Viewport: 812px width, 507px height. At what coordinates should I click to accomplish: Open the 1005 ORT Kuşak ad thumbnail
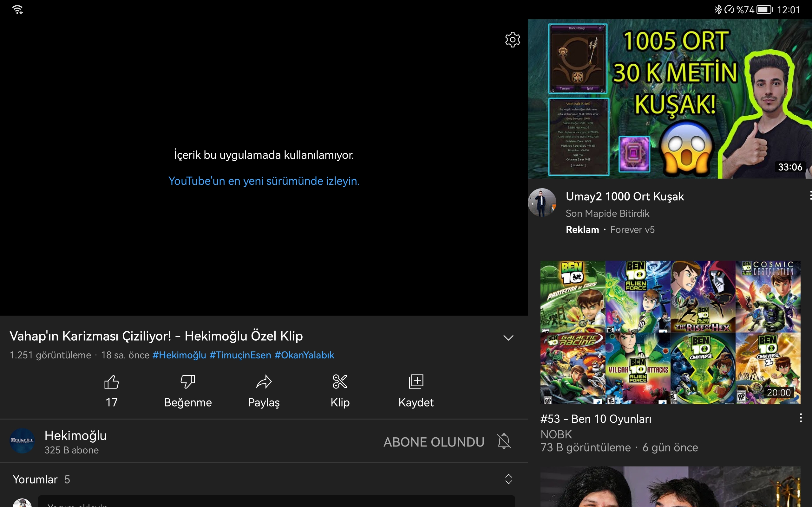[x=669, y=99]
